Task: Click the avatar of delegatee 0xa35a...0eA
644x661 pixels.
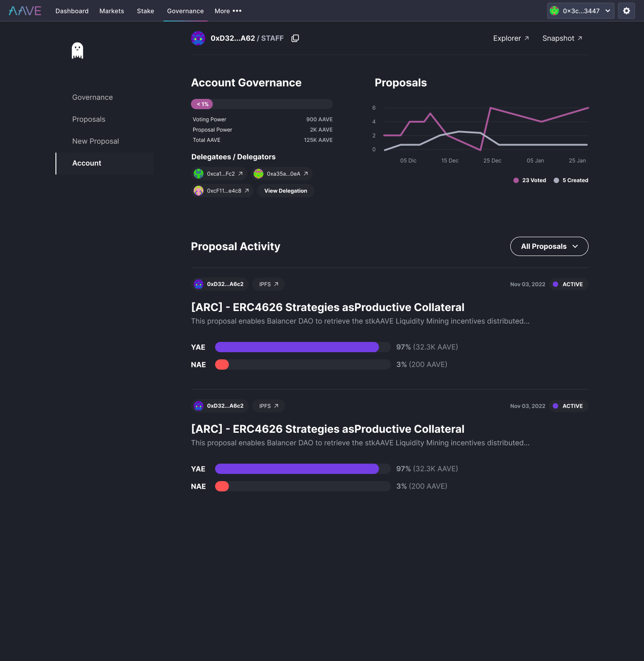Action: pyautogui.click(x=258, y=174)
